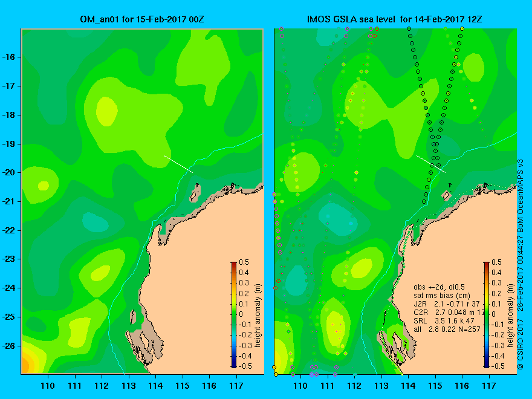Select the 'all 2.8 0.22 N=257' summary row
This screenshot has width=532, height=399.
coord(447,329)
